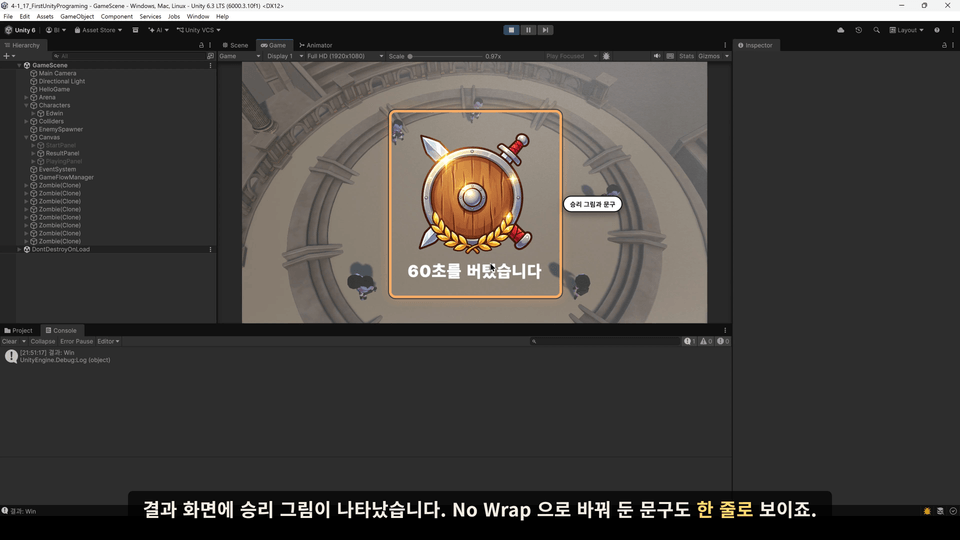Click the Console search field
This screenshot has width=960, height=540.
[x=605, y=342]
